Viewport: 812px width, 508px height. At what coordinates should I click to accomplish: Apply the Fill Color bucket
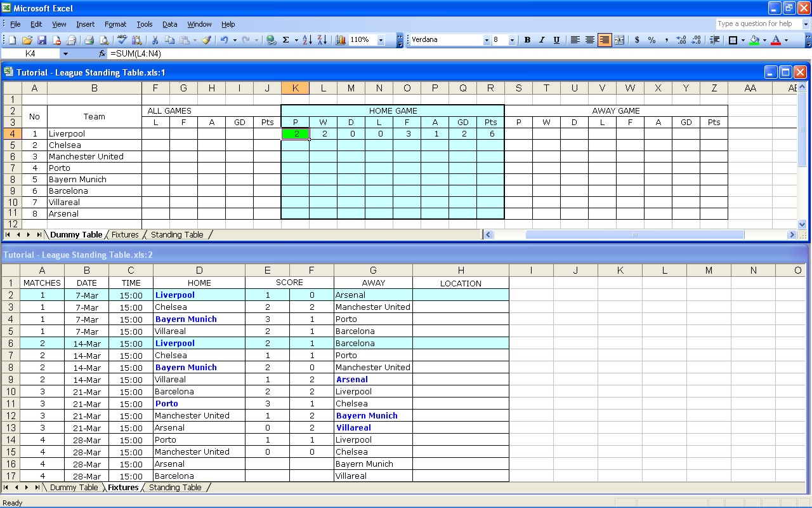coord(754,40)
